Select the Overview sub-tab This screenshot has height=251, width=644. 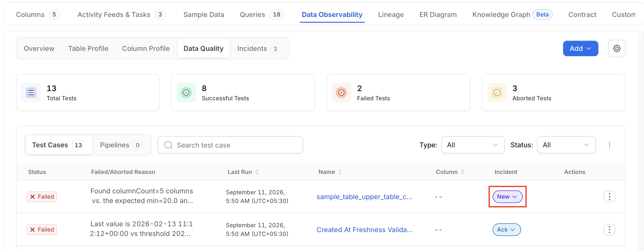[x=39, y=48]
